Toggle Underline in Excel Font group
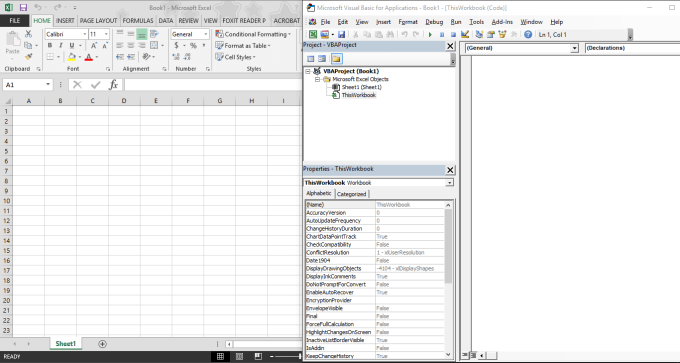The height and width of the screenshot is (363, 680). pyautogui.click(x=72, y=46)
